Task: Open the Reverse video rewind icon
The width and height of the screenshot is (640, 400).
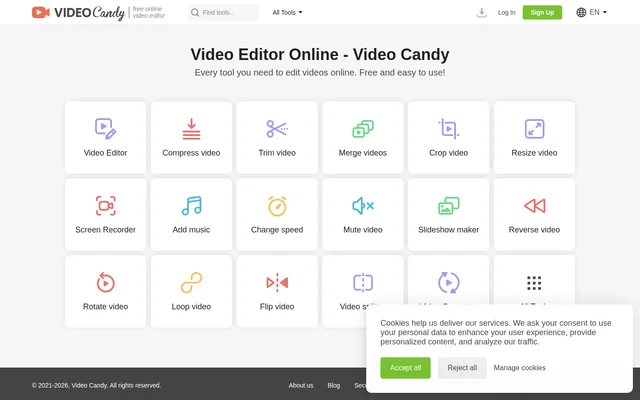Action: click(534, 206)
